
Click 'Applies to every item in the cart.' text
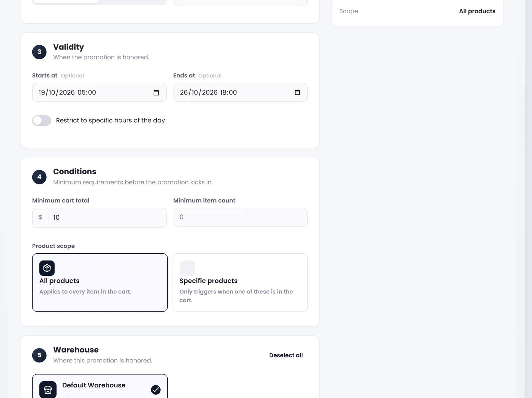(x=85, y=292)
